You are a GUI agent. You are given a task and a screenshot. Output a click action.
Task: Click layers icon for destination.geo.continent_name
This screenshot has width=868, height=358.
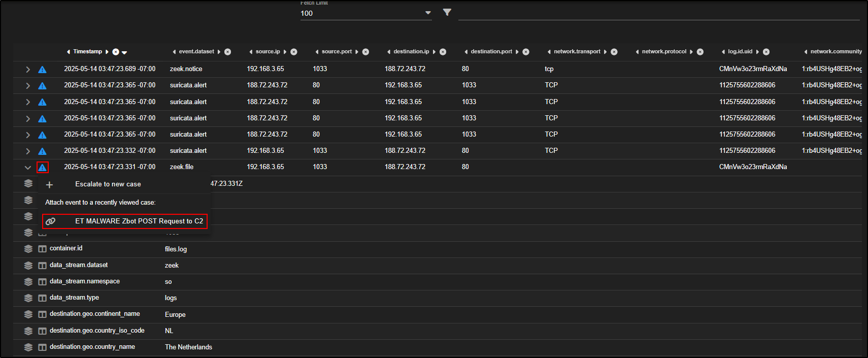(28, 314)
